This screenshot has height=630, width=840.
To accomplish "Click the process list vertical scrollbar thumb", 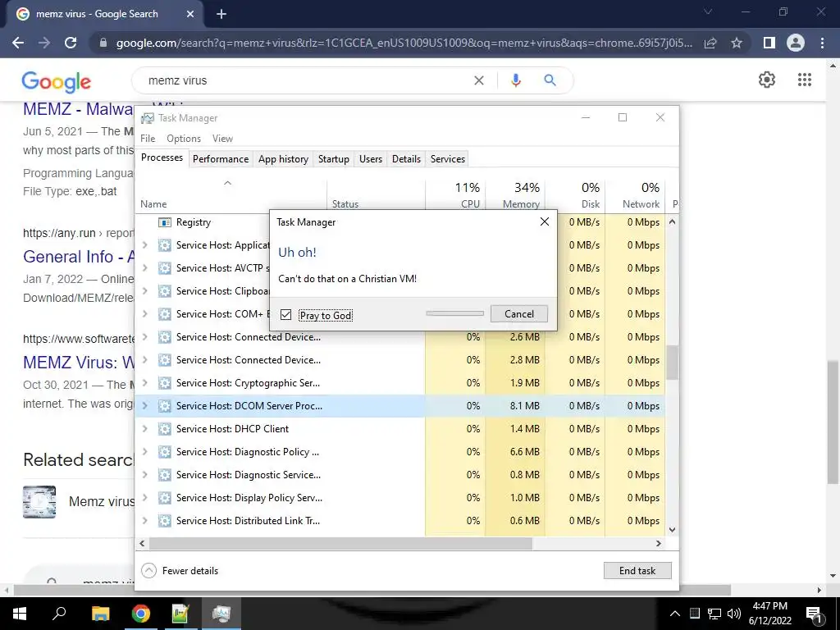I will (x=672, y=363).
